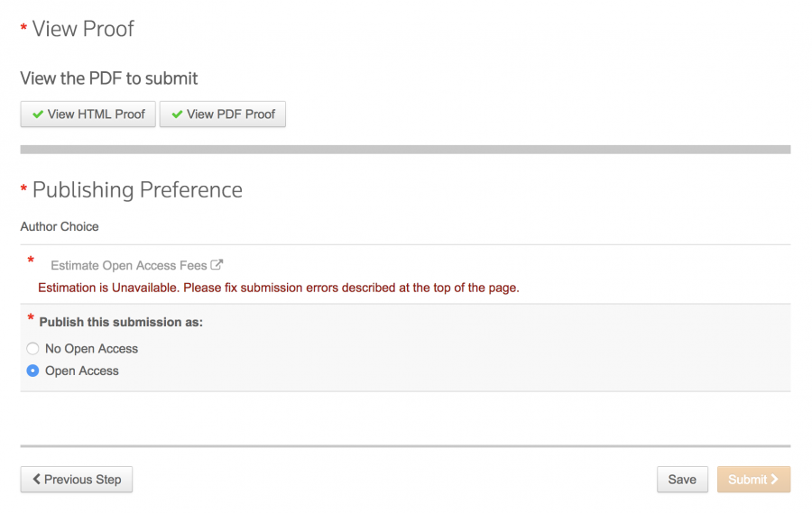812x513 pixels.
Task: Click the red asterisk beside View Proof heading
Action: (23, 30)
